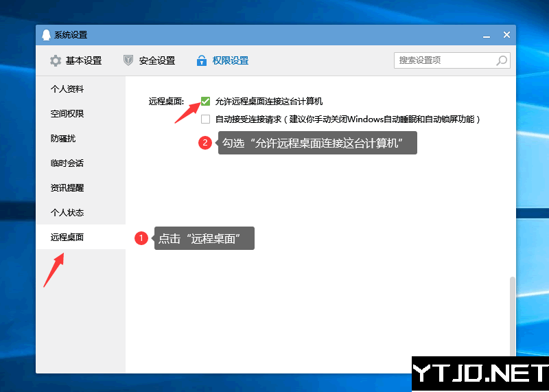549x392 pixels.
Task: Open 个人状态 sidebar item
Action: [80, 212]
